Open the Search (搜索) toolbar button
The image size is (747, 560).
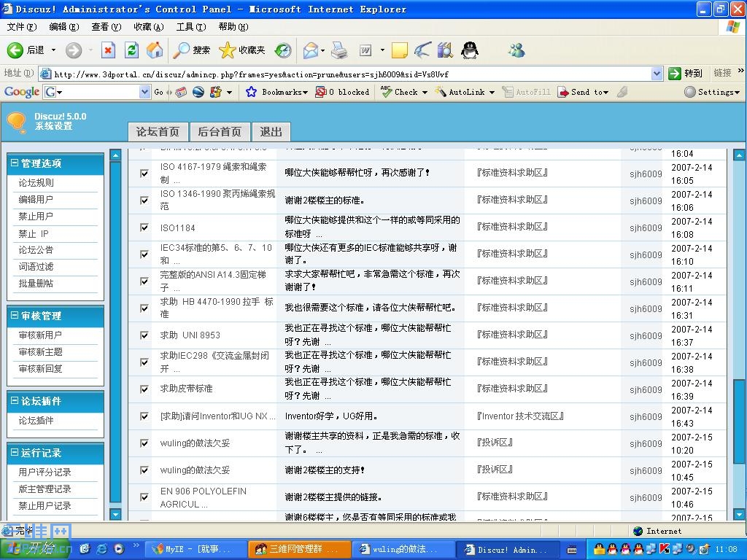click(x=192, y=50)
